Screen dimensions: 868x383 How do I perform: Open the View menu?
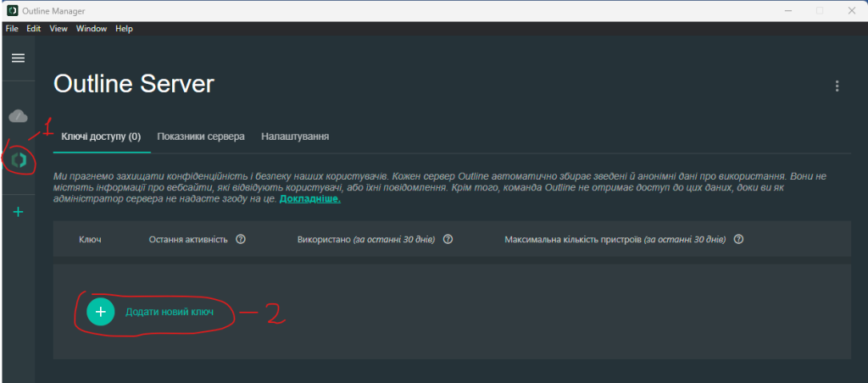pyautogui.click(x=58, y=29)
